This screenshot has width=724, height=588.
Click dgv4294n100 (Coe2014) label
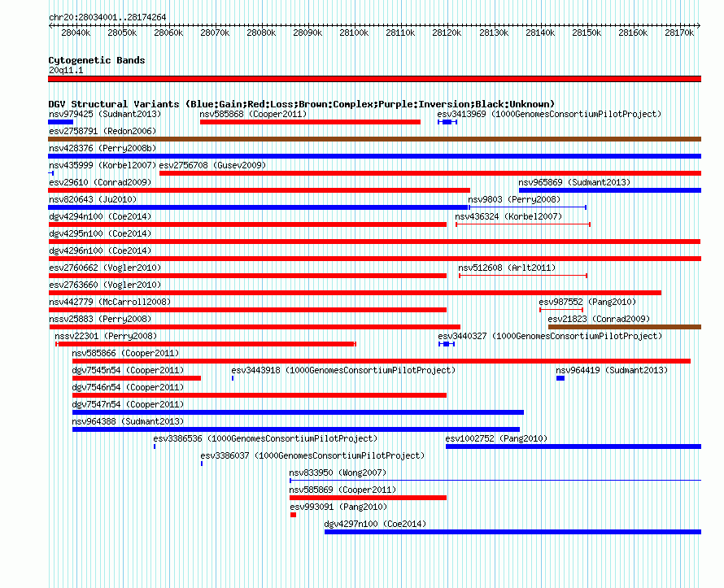coord(100,216)
